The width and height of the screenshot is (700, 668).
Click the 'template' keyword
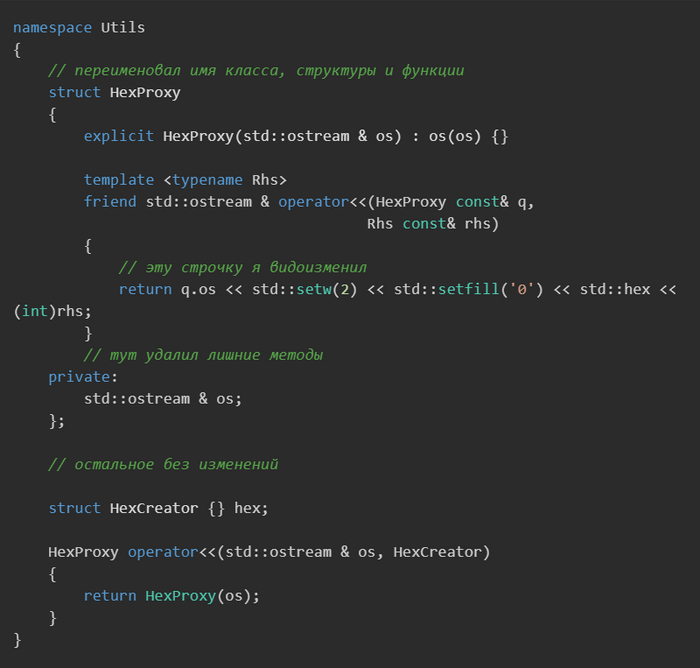point(119,180)
